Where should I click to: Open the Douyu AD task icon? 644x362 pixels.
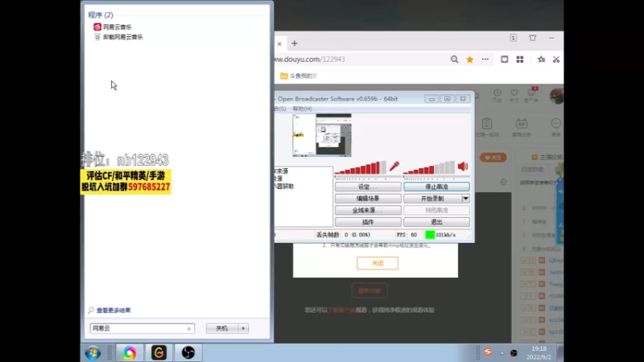(x=521, y=127)
